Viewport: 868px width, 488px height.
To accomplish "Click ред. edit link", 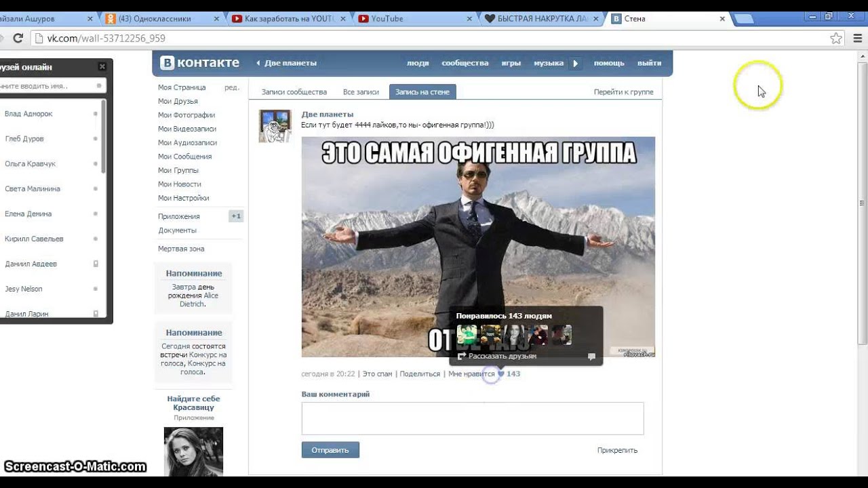I will 232,87.
